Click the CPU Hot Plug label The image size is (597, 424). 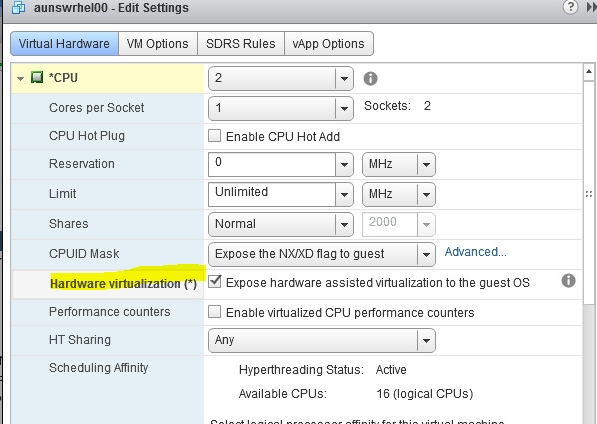[x=87, y=136]
